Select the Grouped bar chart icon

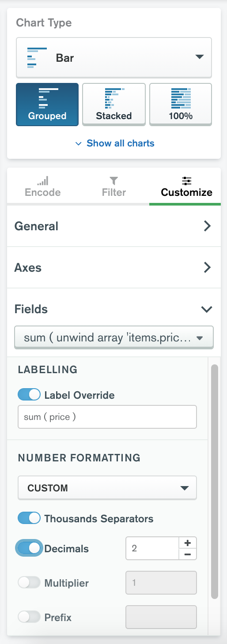pyautogui.click(x=48, y=97)
